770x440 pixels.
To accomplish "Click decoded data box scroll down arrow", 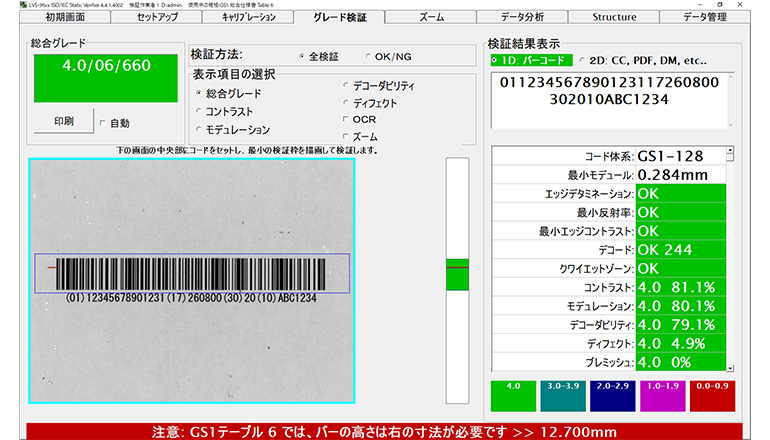I will [731, 125].
